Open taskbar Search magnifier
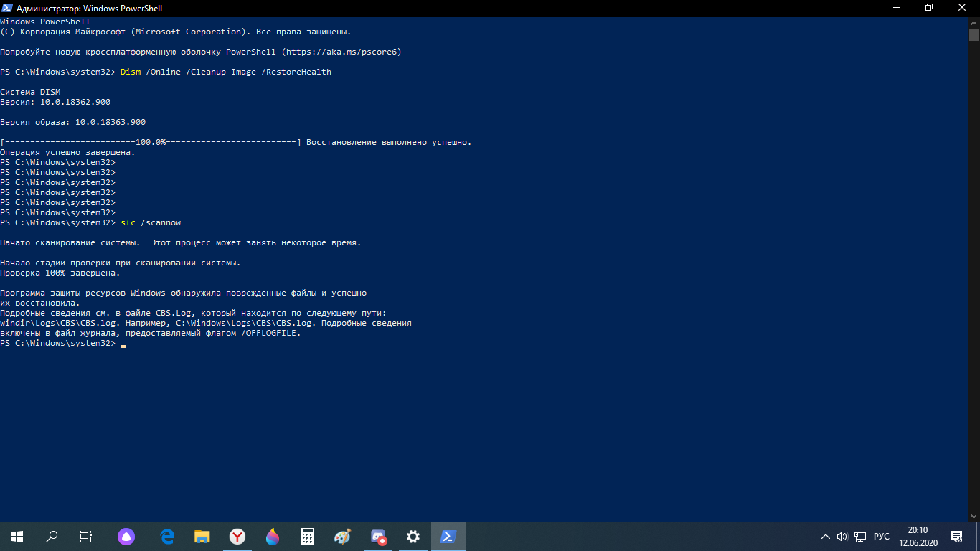 pos(52,536)
